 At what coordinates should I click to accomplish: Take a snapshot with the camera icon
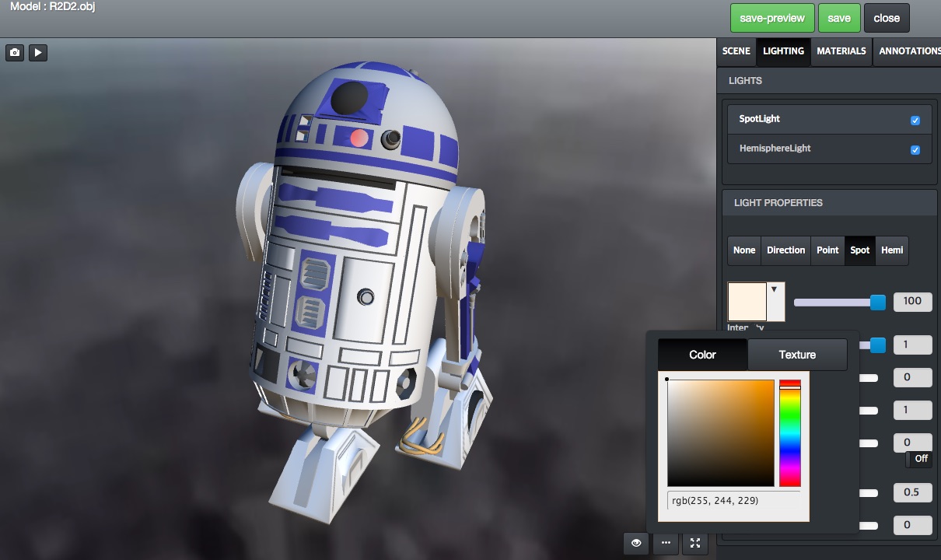pos(15,53)
